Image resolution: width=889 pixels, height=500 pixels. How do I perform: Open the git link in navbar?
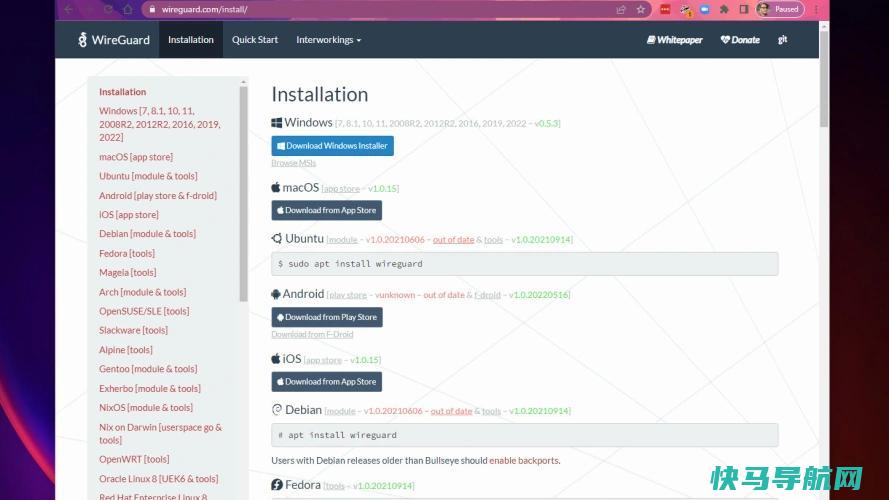782,39
